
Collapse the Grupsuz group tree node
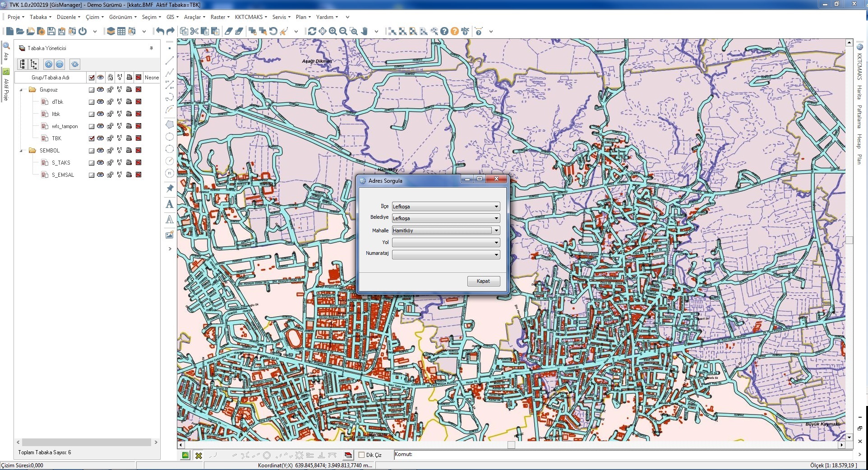(21, 90)
